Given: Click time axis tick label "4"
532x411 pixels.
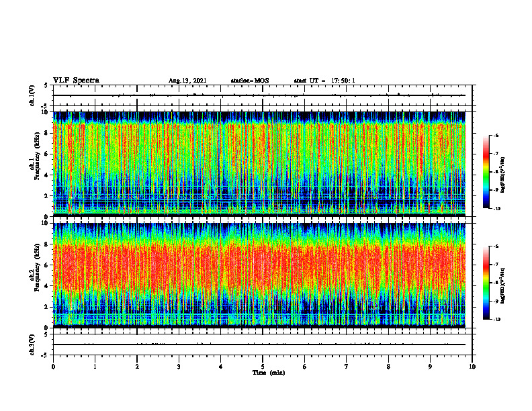Looking at the screenshot, I should tap(221, 367).
